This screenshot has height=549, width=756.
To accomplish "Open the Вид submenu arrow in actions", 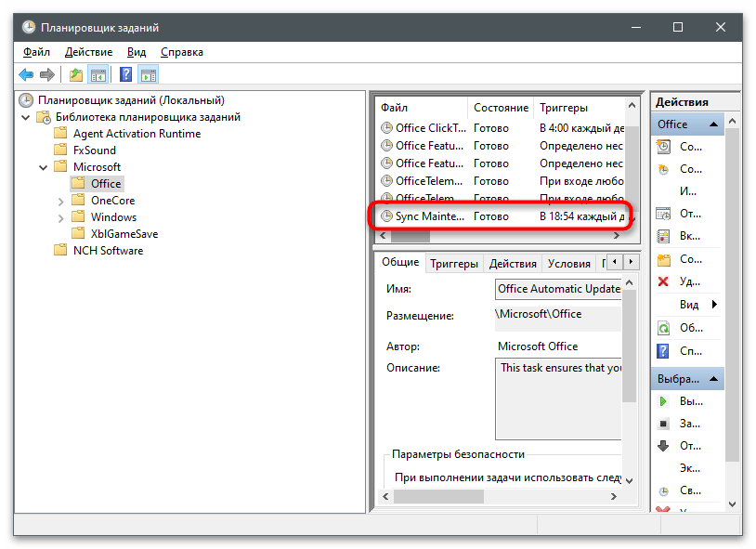I will click(714, 305).
